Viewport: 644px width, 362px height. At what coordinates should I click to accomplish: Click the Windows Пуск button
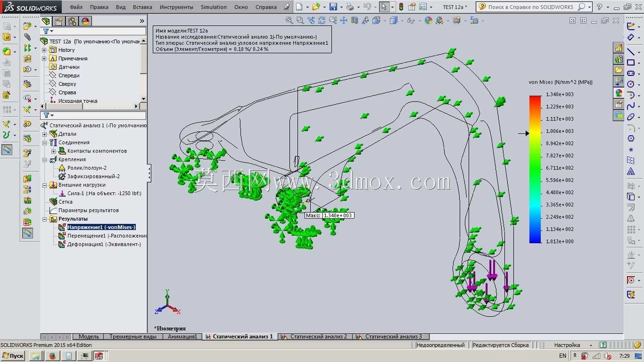coord(13,356)
